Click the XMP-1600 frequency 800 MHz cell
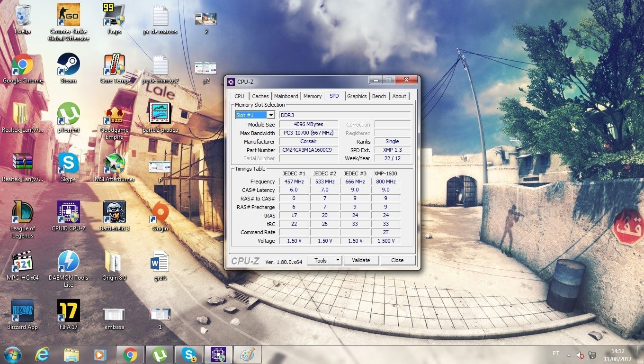Image resolution: width=644 pixels, height=364 pixels. (386, 182)
